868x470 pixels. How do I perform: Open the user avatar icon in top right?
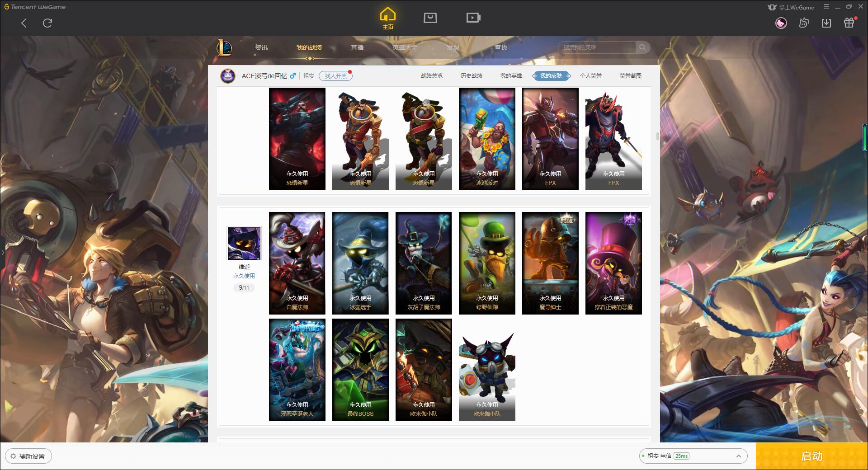[x=781, y=23]
